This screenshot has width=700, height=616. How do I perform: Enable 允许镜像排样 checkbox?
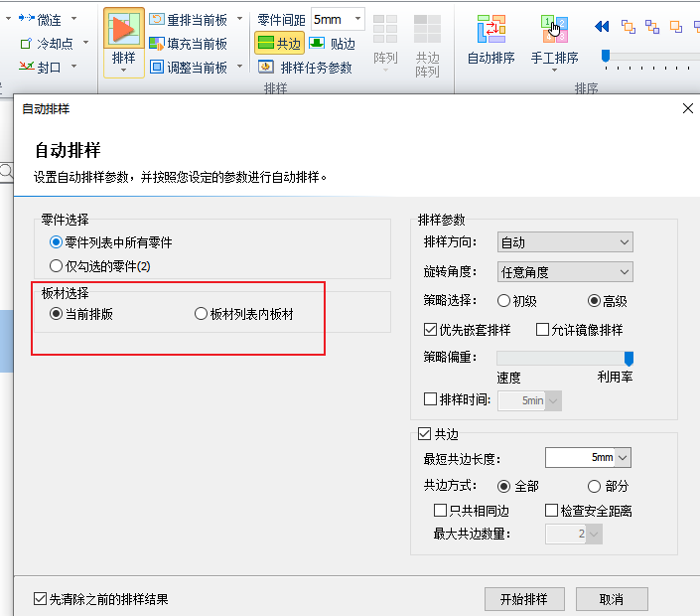(x=542, y=330)
